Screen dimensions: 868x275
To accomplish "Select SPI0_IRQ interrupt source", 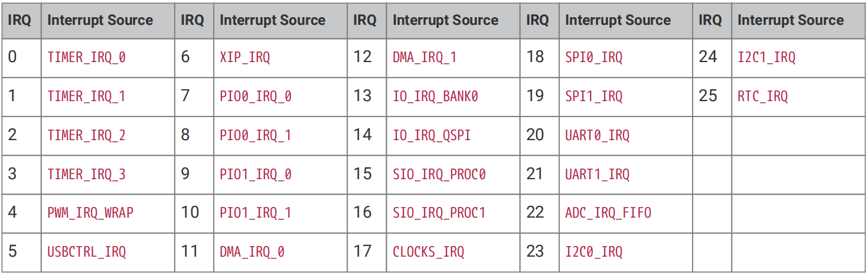I will coord(593,57).
